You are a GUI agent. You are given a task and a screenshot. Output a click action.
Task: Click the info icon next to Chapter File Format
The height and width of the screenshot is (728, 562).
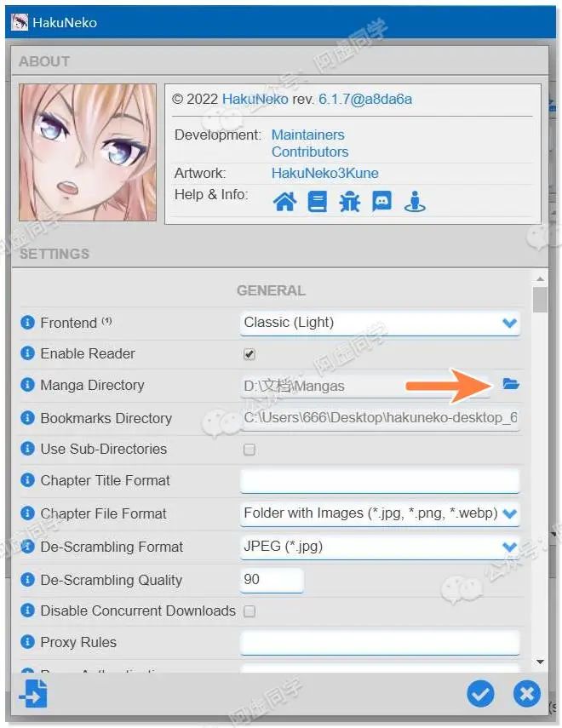27,513
